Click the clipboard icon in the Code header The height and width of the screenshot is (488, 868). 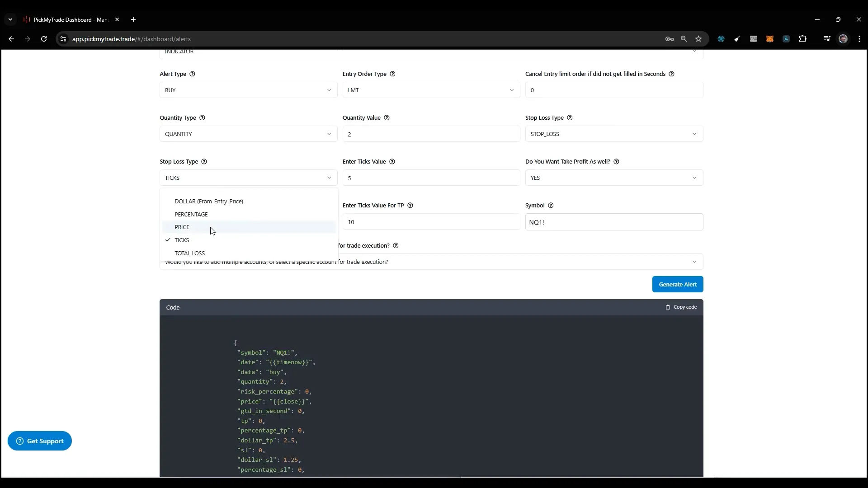coord(668,307)
